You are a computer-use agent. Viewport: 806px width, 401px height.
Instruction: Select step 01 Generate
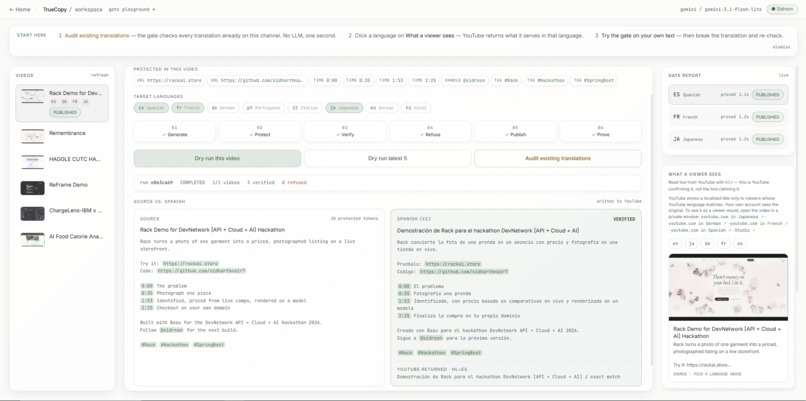[175, 131]
